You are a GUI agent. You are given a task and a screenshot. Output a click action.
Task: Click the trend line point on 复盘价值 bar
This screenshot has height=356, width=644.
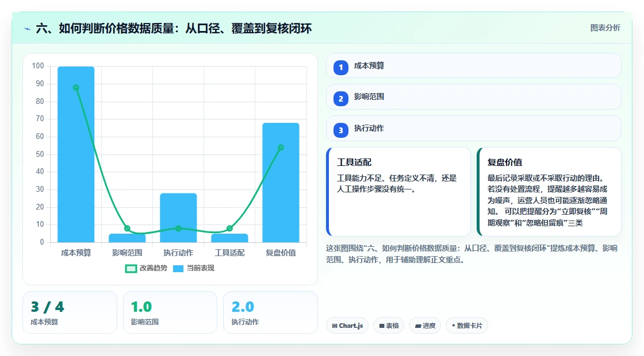click(281, 148)
